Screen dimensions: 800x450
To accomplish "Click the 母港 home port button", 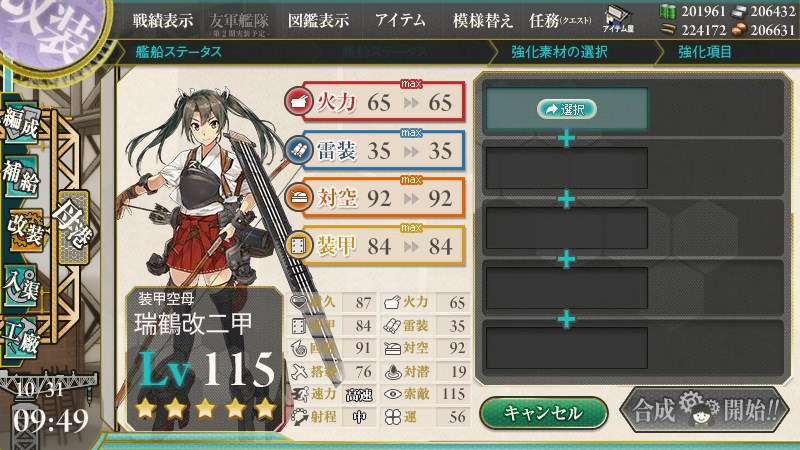I will pos(73,227).
